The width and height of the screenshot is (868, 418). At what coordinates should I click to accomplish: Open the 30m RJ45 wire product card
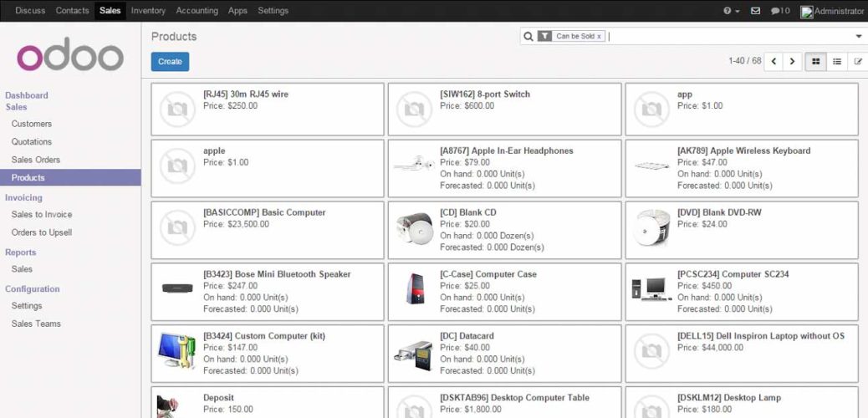pos(268,109)
